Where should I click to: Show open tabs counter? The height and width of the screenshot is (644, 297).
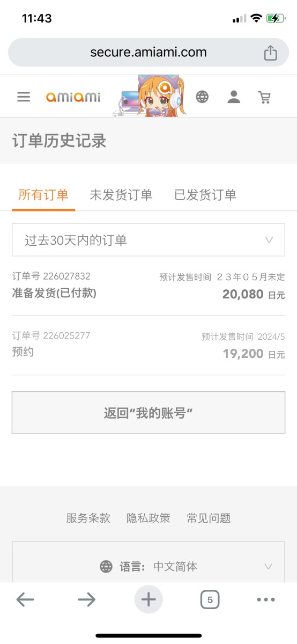pos(210,599)
